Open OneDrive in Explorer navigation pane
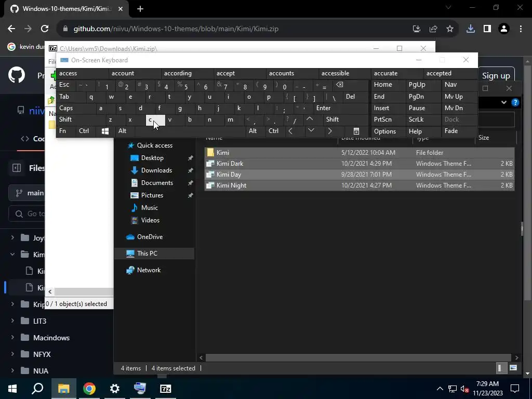 (150, 237)
